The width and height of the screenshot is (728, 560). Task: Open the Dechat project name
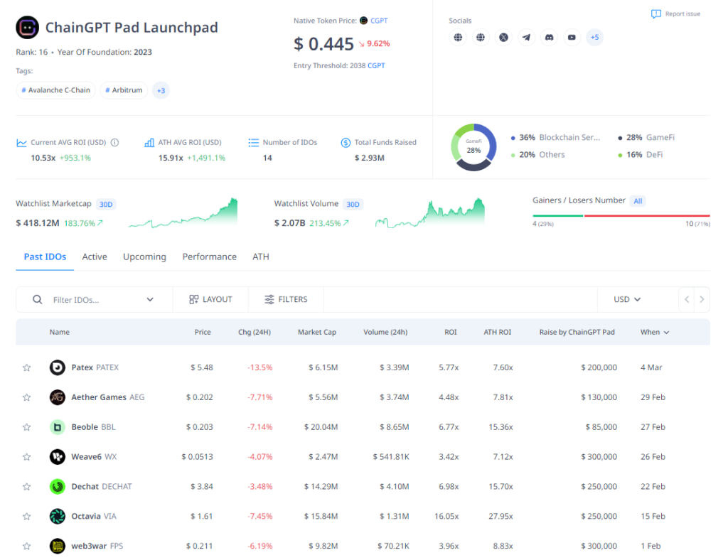(x=85, y=486)
